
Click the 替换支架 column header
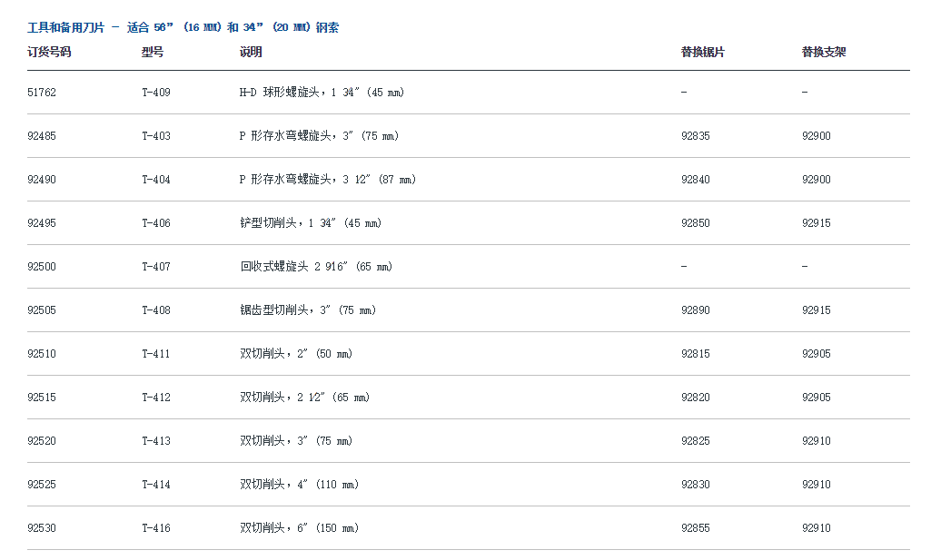click(823, 53)
